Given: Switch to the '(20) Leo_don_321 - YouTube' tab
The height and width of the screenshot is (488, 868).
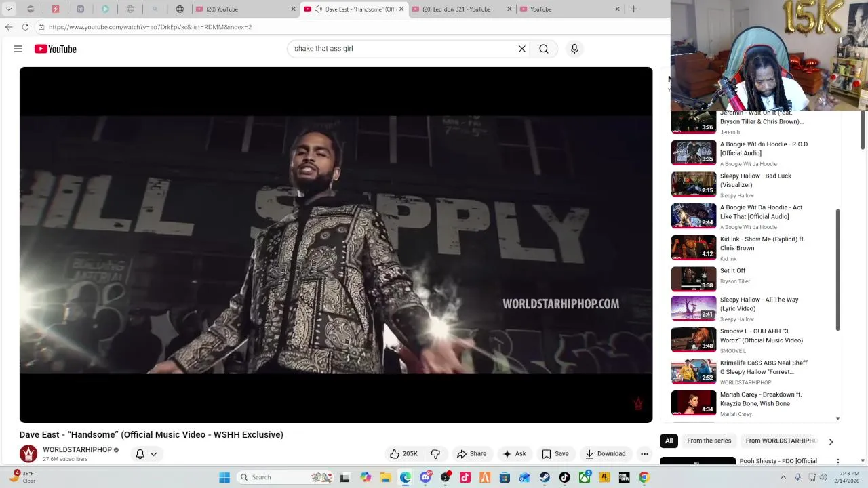Looking at the screenshot, I should point(461,9).
